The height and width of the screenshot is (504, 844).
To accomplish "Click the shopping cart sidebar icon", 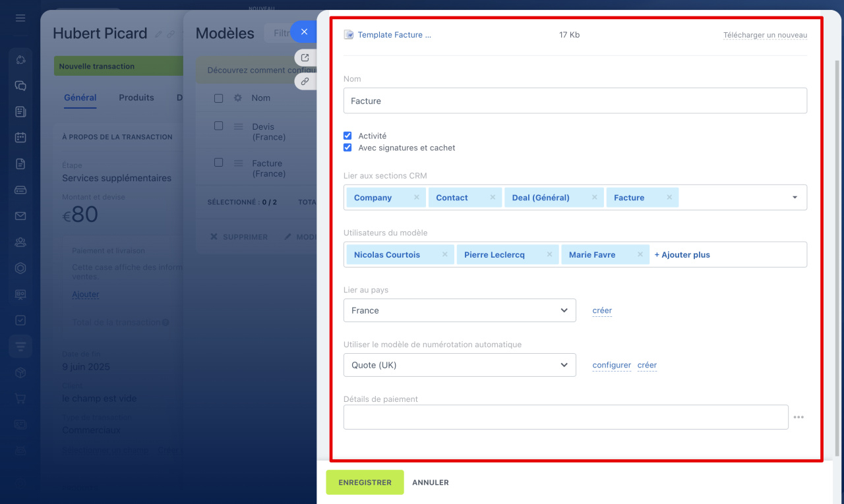I will [x=20, y=399].
